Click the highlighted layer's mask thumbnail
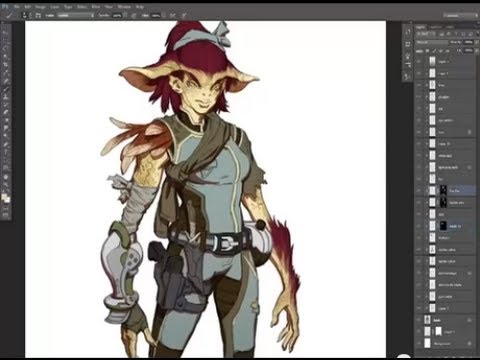This screenshot has width=480, height=360. [443, 191]
